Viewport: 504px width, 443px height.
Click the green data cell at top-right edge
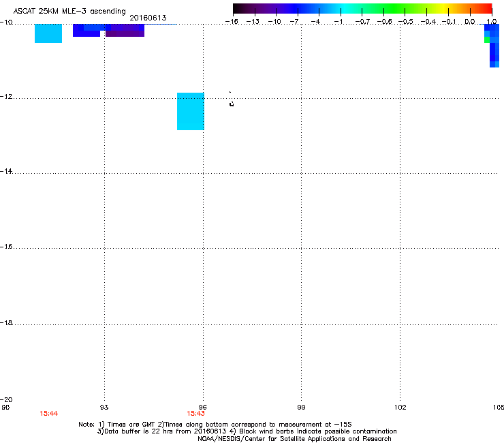pos(487,40)
